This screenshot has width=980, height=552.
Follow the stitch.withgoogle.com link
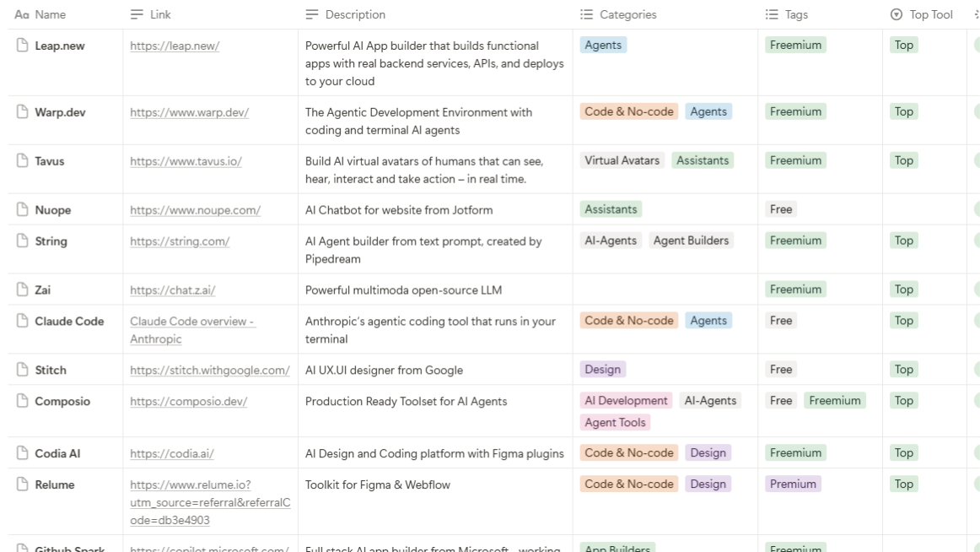point(210,370)
